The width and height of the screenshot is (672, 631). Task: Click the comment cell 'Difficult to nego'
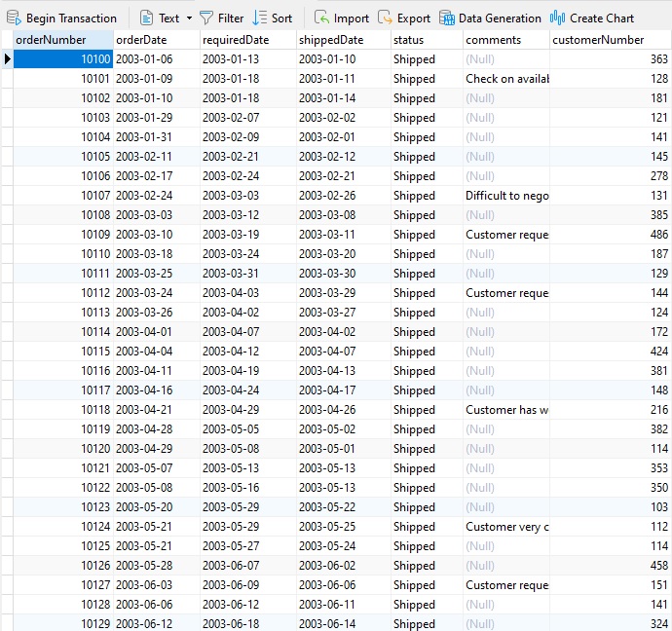click(505, 196)
